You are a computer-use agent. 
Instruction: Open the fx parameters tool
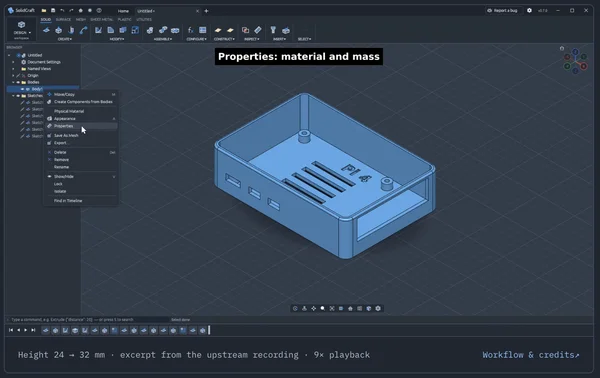pyautogui.click(x=190, y=30)
